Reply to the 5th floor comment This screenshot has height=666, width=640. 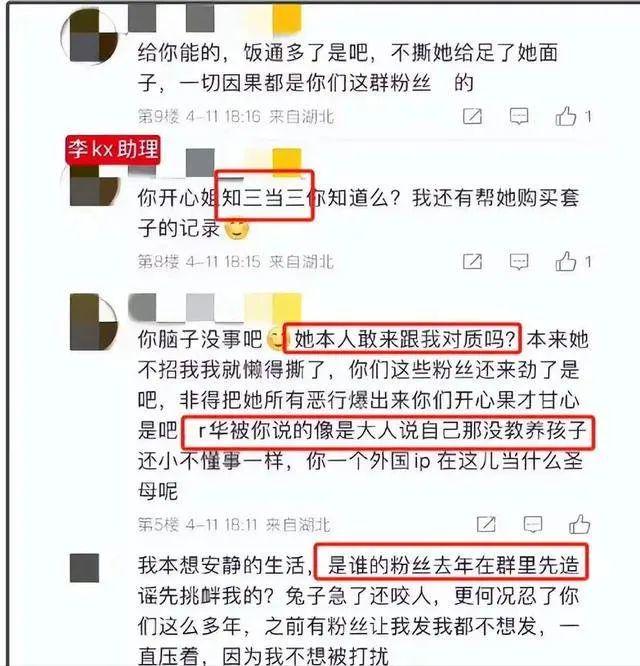pyautogui.click(x=533, y=525)
